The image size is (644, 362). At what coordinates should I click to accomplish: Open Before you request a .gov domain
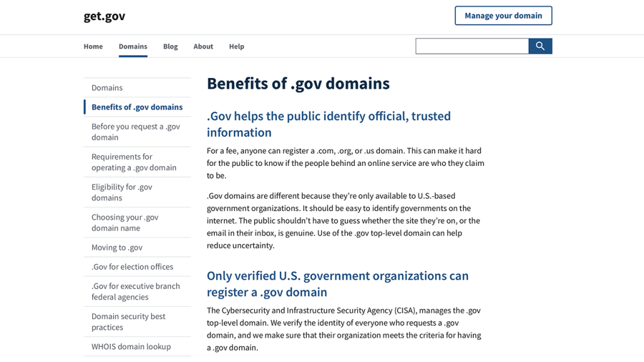pos(137,132)
